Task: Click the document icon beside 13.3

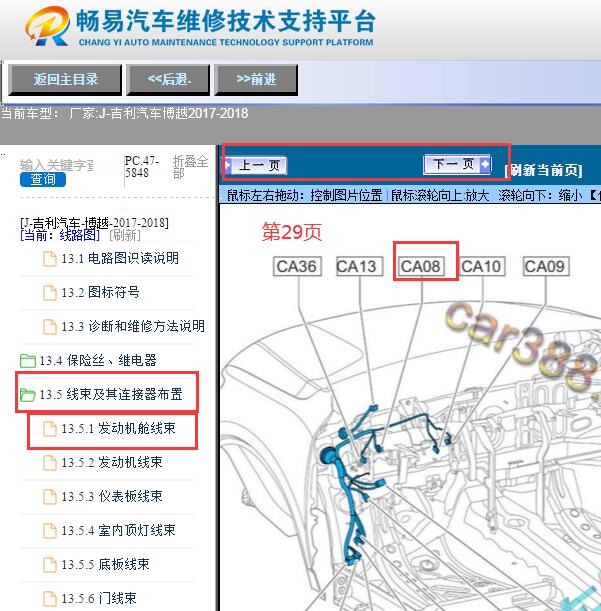Action: [49, 327]
